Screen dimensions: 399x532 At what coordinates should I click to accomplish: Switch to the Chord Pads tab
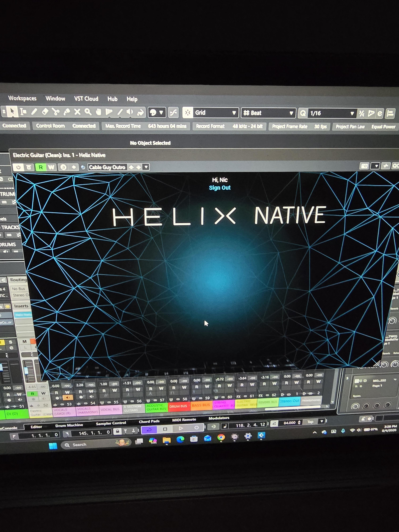point(149,421)
